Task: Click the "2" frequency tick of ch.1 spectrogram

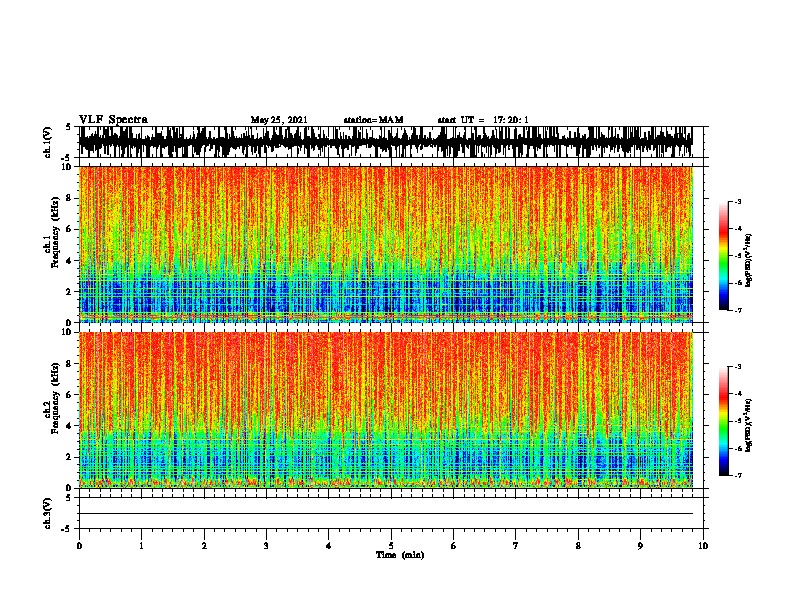Action: [71, 291]
